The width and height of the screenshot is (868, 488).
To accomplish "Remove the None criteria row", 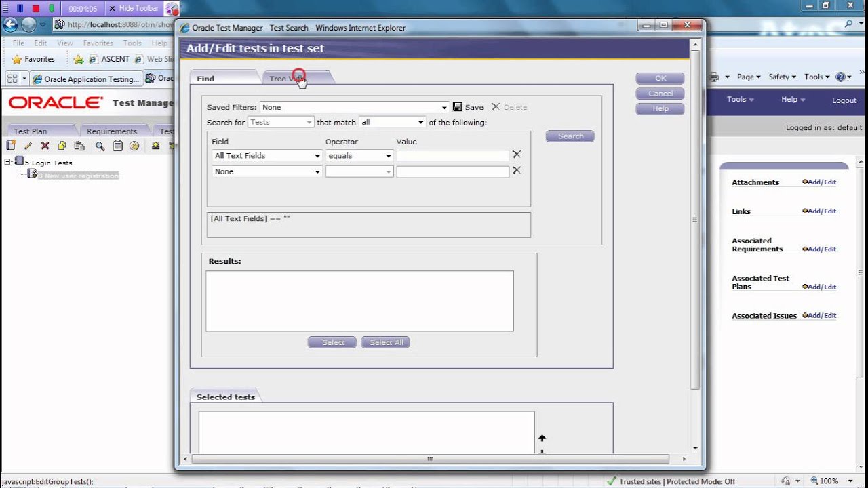I will coord(517,171).
